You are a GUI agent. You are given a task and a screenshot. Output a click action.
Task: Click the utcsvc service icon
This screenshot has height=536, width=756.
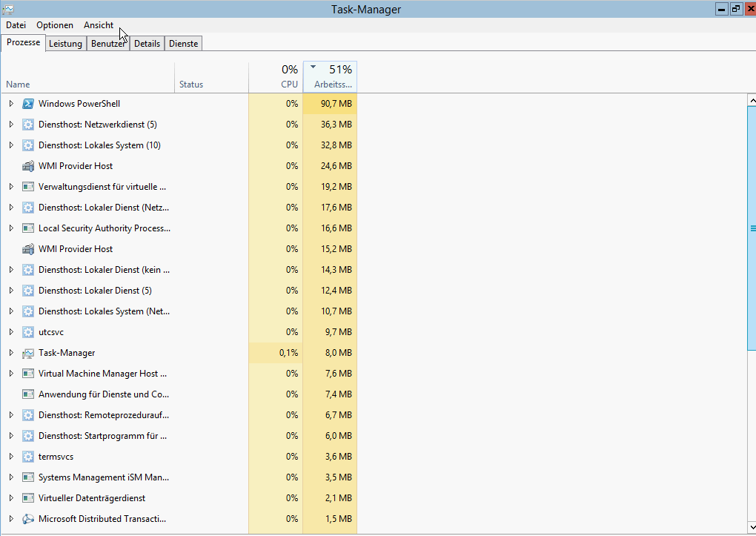[28, 332]
